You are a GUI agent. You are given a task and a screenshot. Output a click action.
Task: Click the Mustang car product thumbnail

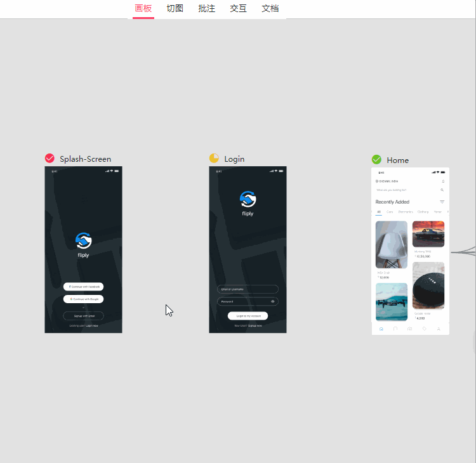point(428,234)
